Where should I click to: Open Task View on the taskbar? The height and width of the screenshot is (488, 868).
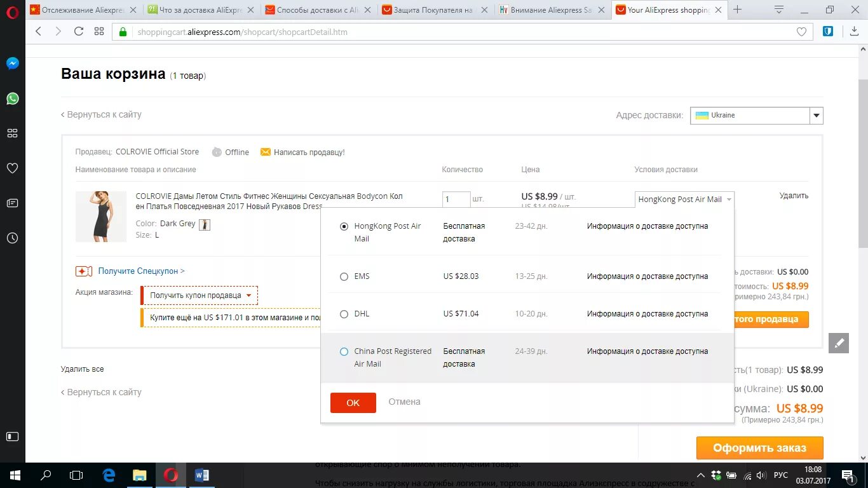point(76,475)
